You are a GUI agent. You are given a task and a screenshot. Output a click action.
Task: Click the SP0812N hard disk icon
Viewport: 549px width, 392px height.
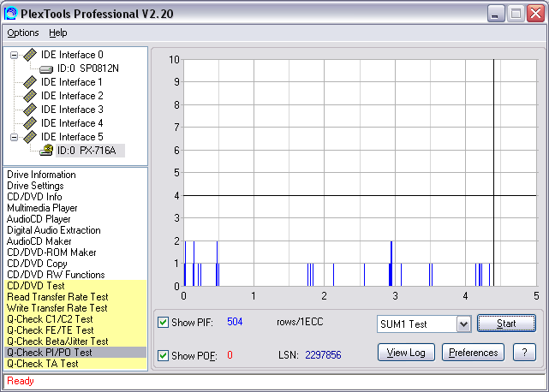click(46, 69)
